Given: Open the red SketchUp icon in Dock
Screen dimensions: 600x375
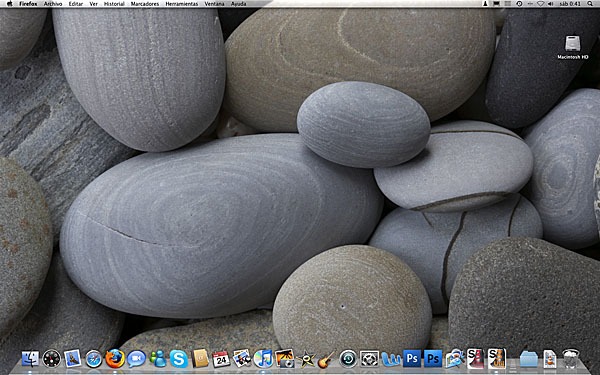Looking at the screenshot, I should [x=476, y=359].
